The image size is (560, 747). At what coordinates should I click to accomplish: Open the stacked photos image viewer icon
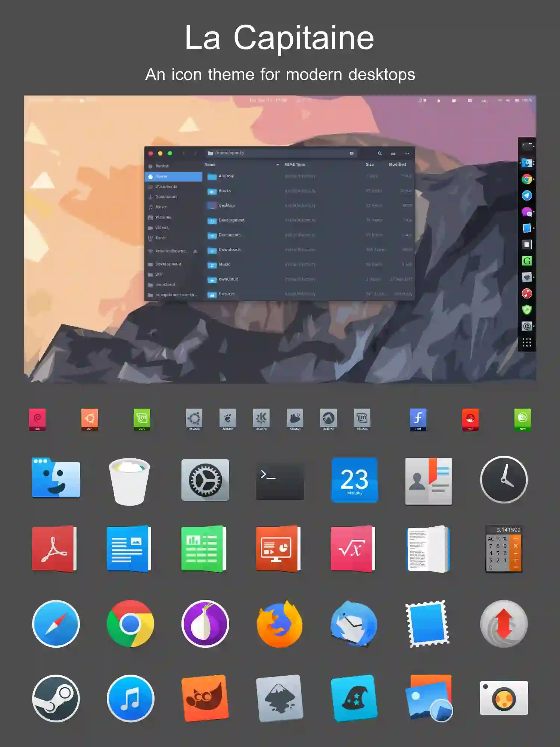point(429,698)
